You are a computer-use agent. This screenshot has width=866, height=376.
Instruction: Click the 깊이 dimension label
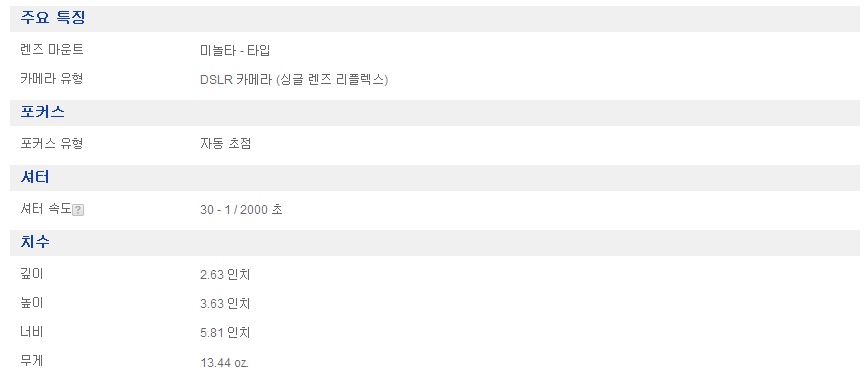(x=31, y=273)
